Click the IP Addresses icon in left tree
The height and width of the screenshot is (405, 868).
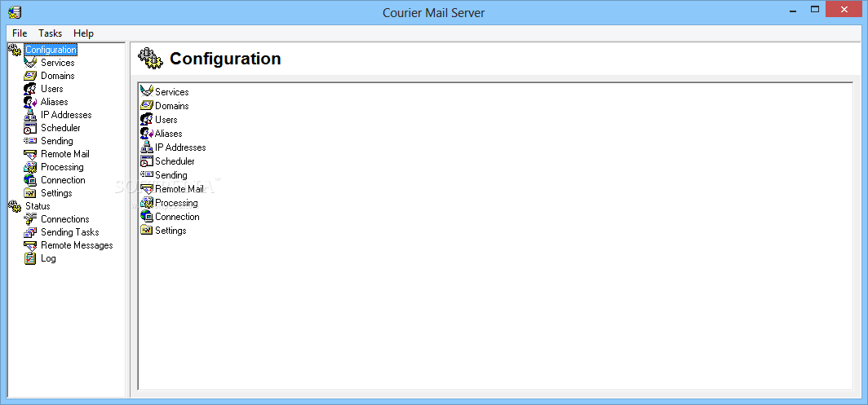(x=30, y=115)
